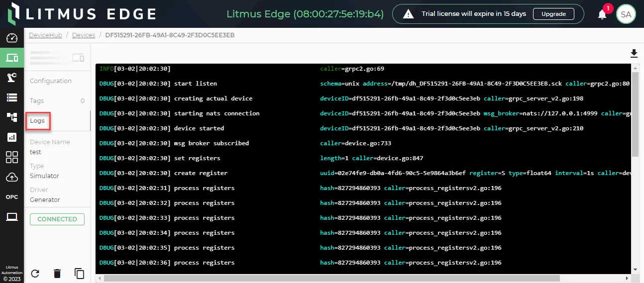This screenshot has height=283, width=644.
Task: Open the Dashboard gauge icon in sidebar
Action: (12, 38)
